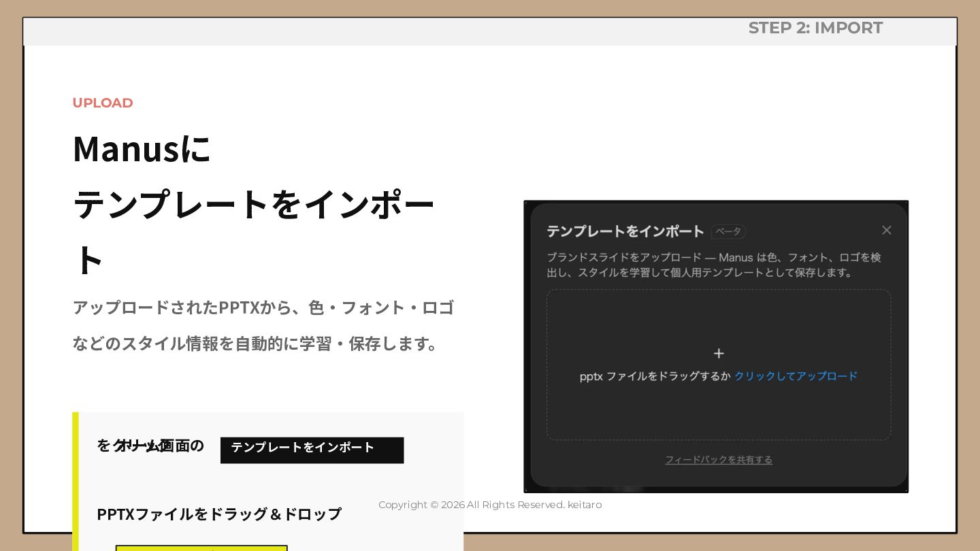Click the Copyright © 2026 footer text
Viewport: 980px width, 551px height.
tap(490, 505)
